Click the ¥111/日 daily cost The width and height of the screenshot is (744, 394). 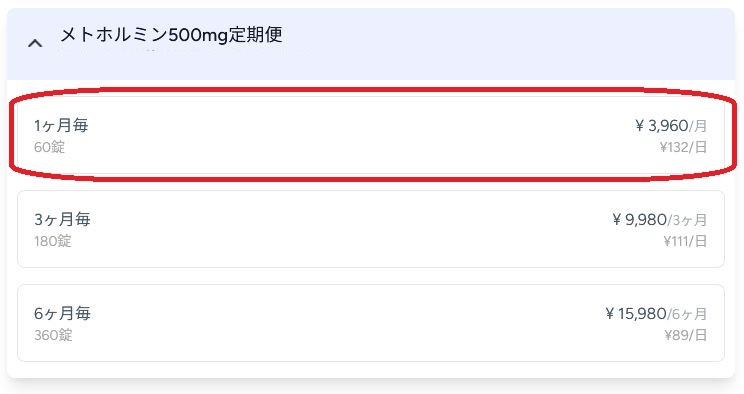click(685, 241)
